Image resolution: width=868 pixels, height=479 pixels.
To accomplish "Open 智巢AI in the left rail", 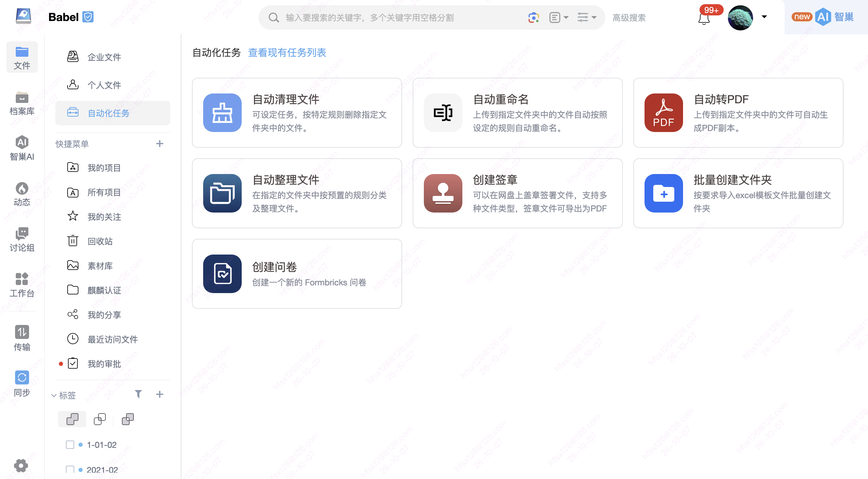I will (22, 148).
